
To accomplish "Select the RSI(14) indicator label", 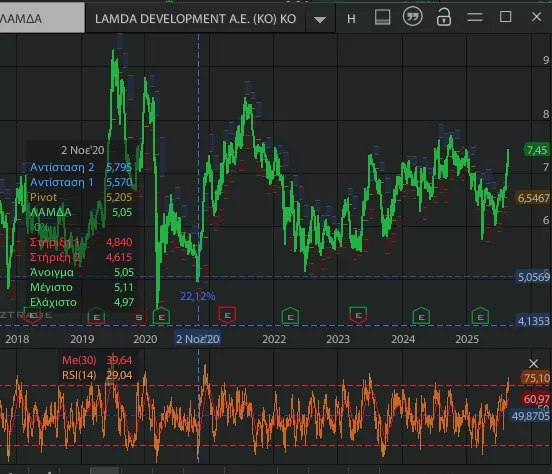I will coord(79,375).
